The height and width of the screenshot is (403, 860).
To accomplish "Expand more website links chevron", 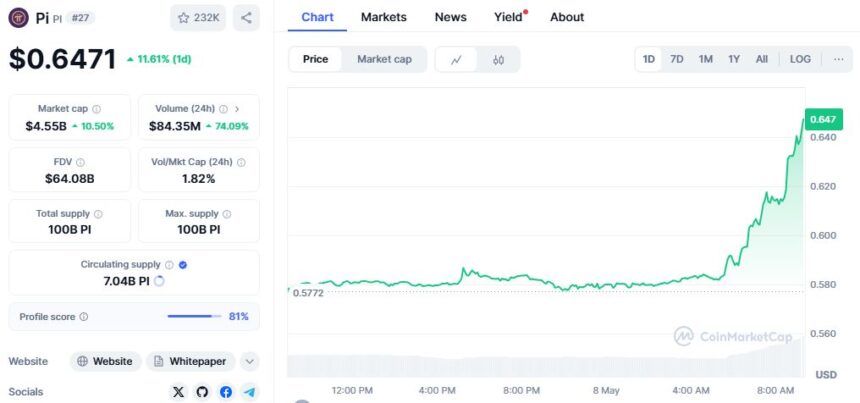I will pos(250,361).
